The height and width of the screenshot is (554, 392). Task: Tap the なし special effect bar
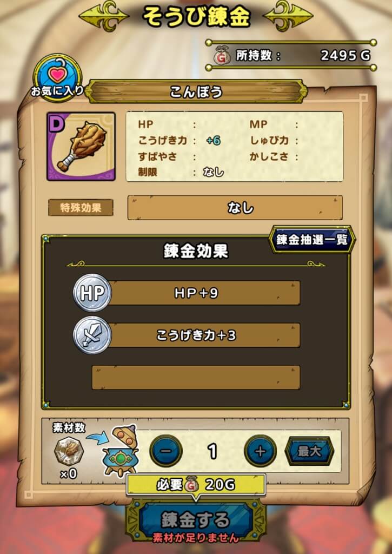tap(235, 208)
